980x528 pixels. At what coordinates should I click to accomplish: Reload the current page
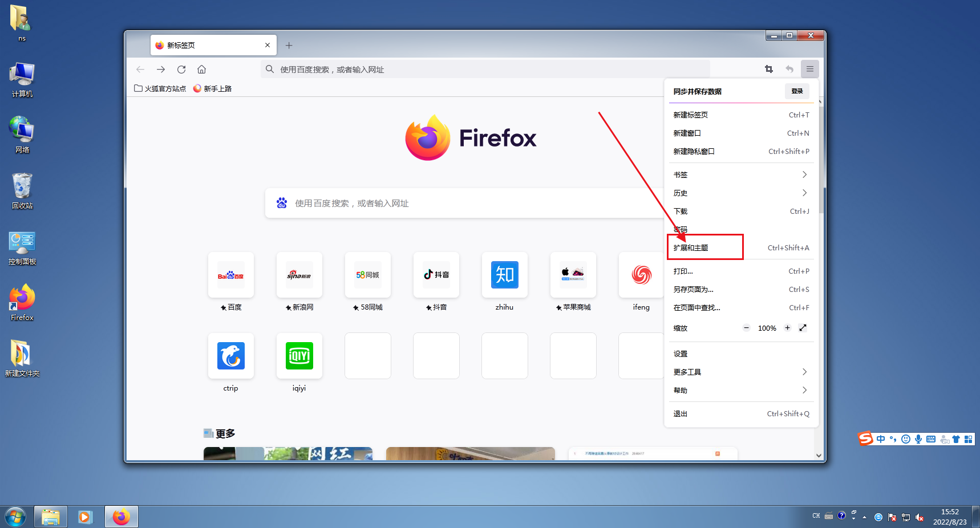(181, 69)
